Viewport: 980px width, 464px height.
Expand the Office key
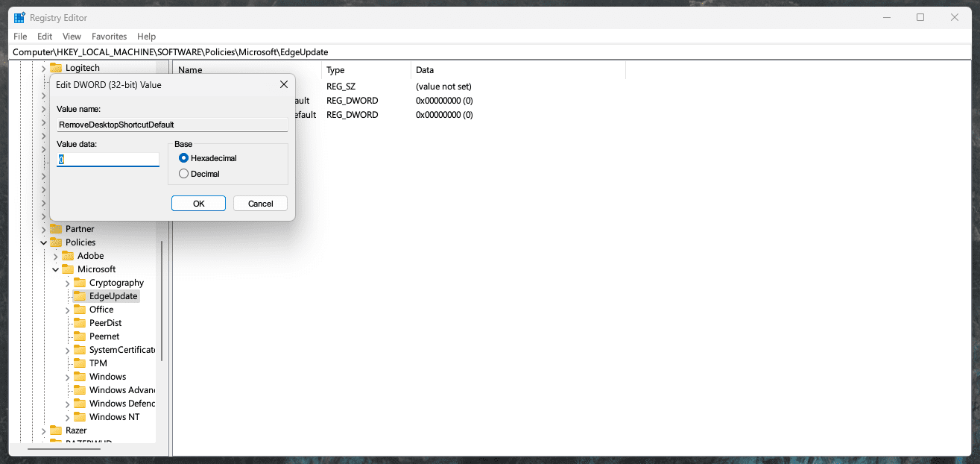coord(67,310)
